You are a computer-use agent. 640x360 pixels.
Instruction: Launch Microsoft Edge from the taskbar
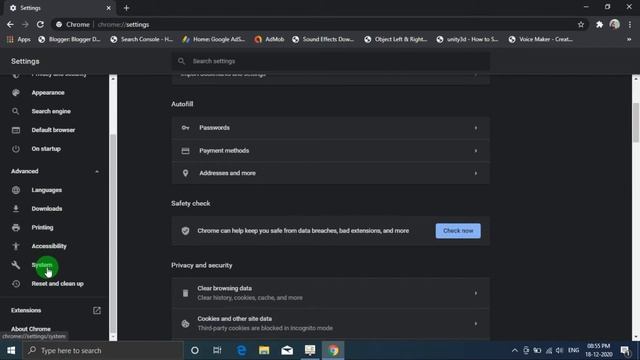pos(241,350)
